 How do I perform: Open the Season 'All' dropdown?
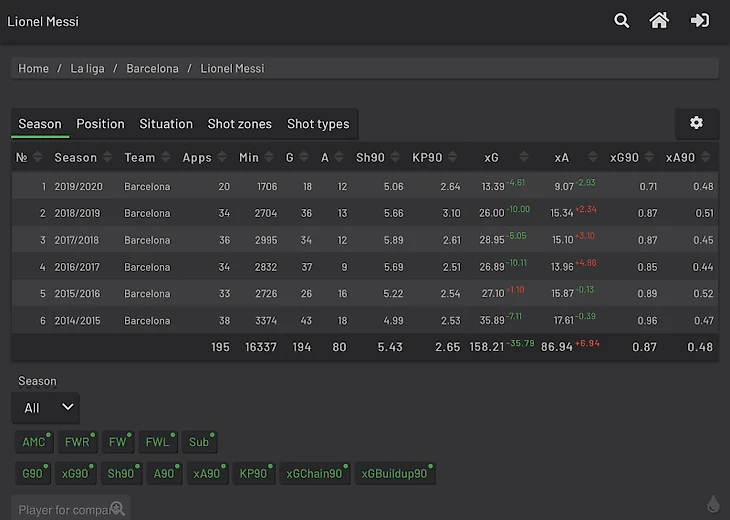[45, 408]
